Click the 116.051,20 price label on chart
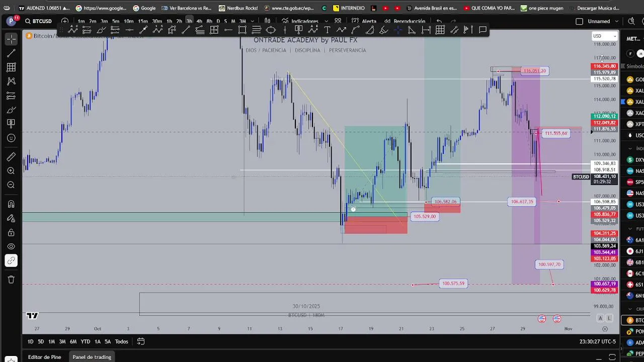 click(534, 71)
